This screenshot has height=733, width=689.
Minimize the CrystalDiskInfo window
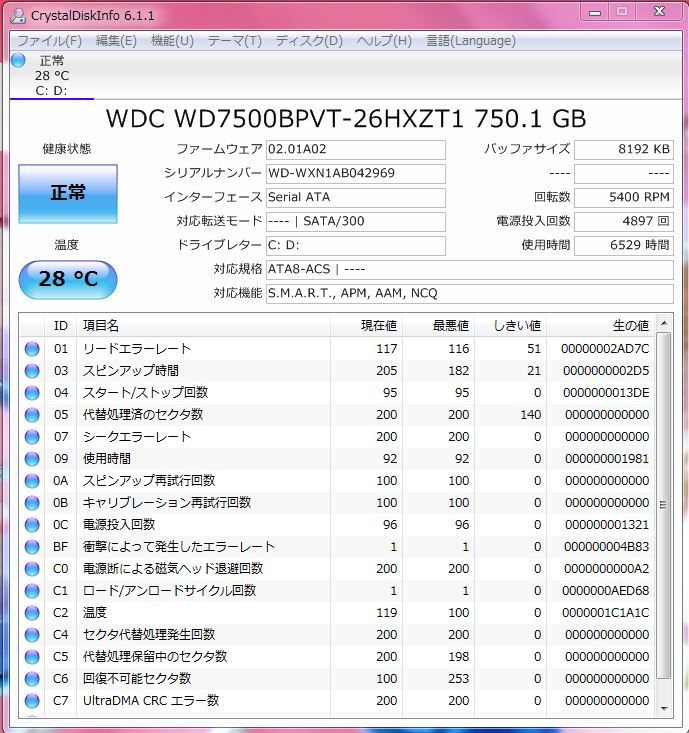595,12
